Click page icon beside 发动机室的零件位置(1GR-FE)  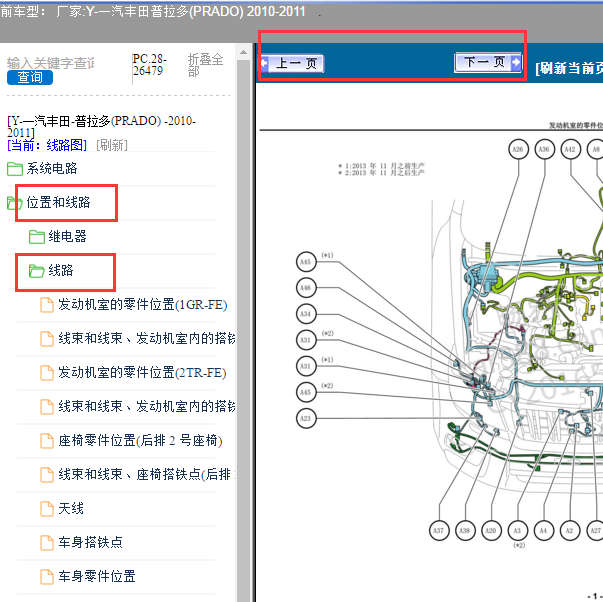click(x=47, y=305)
